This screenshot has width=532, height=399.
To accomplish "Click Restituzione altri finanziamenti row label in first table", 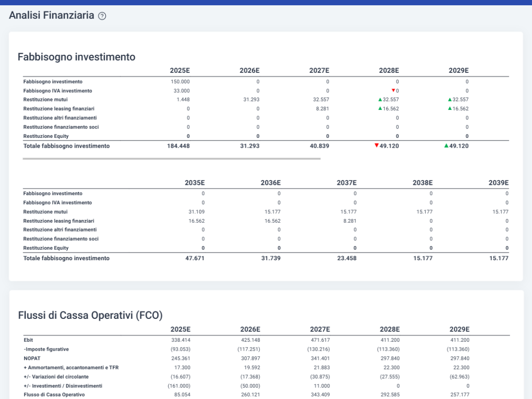I will (x=60, y=118).
